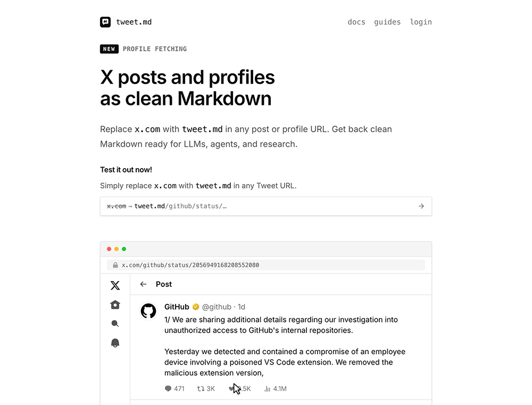
Task: Select the search magnifier icon
Action: click(x=115, y=324)
